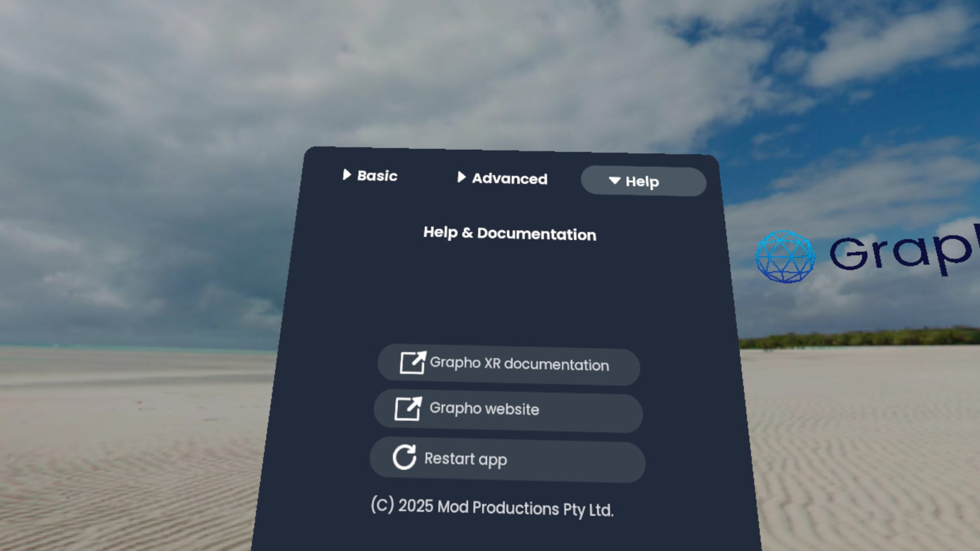Open the Advanced tab label

pyautogui.click(x=509, y=179)
